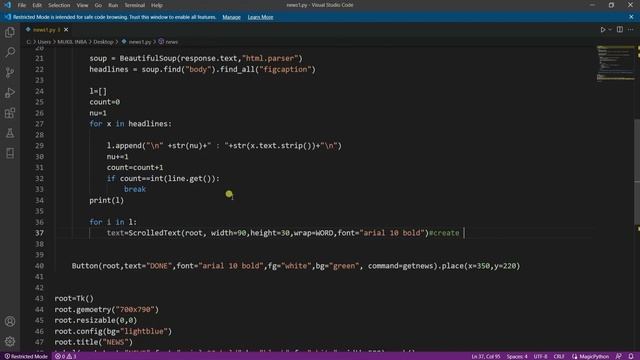Click Restricted Mode shield in status bar
The width and height of the screenshot is (640, 360).
(x=26, y=356)
